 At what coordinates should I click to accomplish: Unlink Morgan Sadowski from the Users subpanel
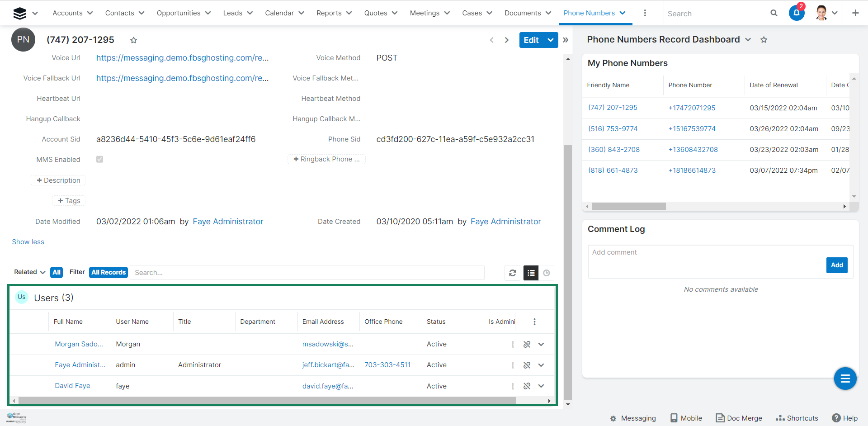pyautogui.click(x=527, y=345)
